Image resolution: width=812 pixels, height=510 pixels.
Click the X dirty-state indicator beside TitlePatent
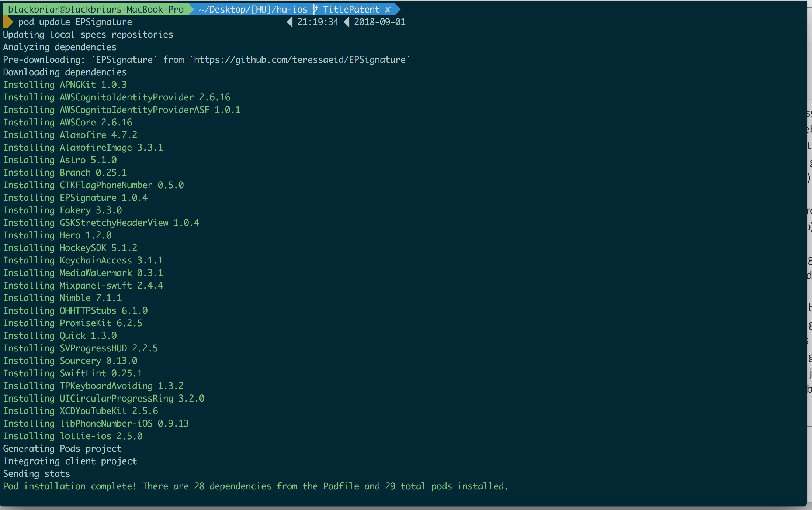coord(388,9)
